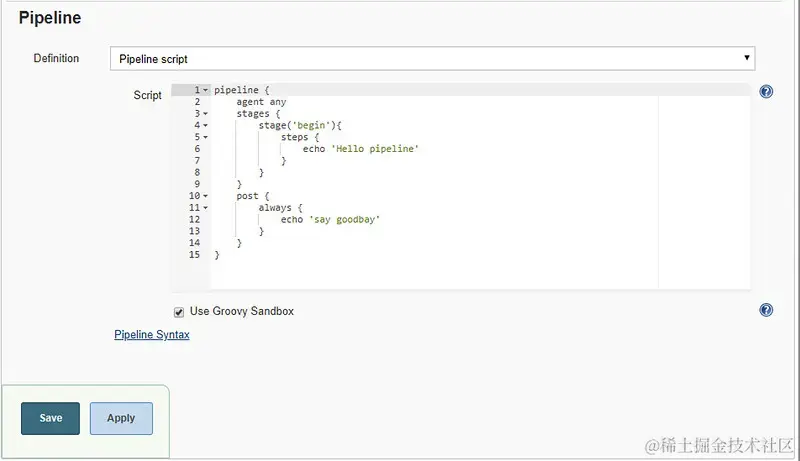
Task: Collapse the steps block at line 5
Action: pos(205,137)
